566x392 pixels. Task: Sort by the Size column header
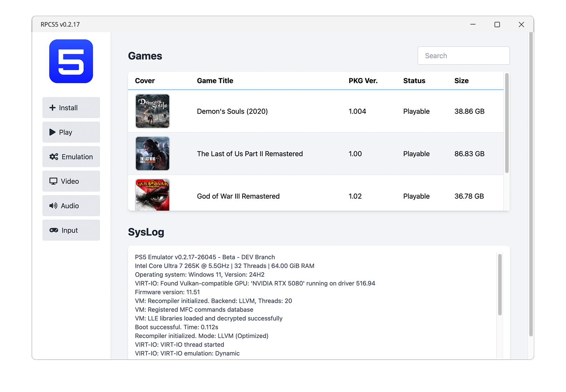(x=461, y=81)
